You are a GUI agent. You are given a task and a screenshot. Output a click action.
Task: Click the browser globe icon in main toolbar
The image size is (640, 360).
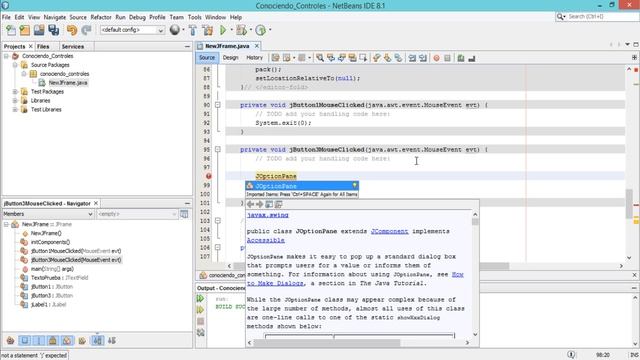point(175,30)
